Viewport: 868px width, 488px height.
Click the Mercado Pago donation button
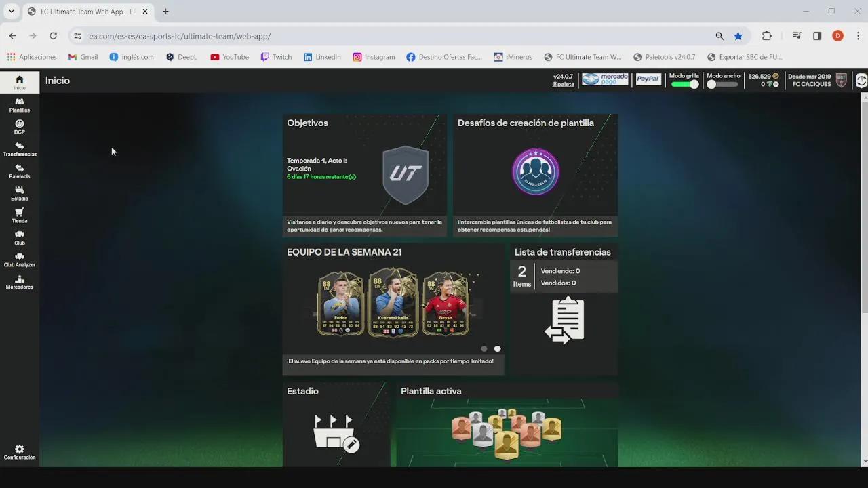click(605, 79)
